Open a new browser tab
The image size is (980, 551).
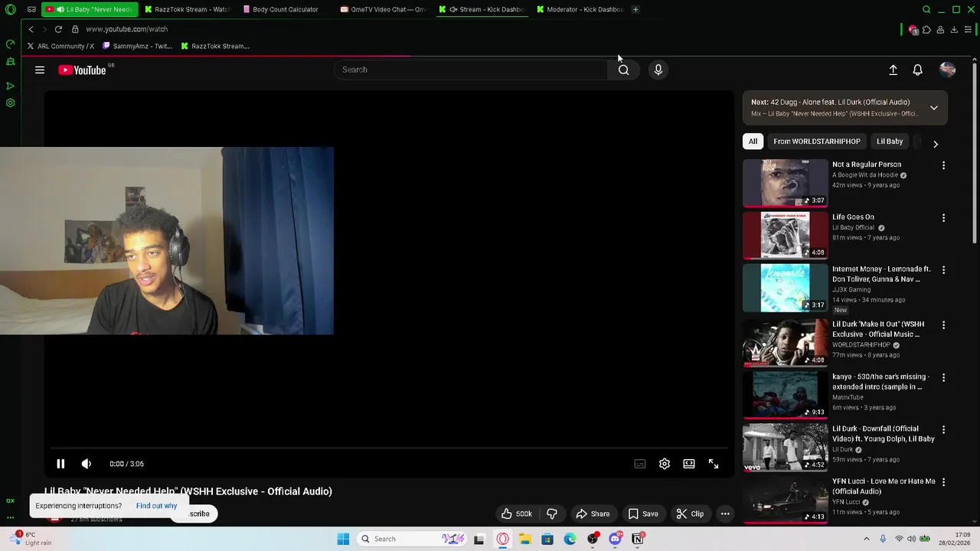tap(635, 9)
